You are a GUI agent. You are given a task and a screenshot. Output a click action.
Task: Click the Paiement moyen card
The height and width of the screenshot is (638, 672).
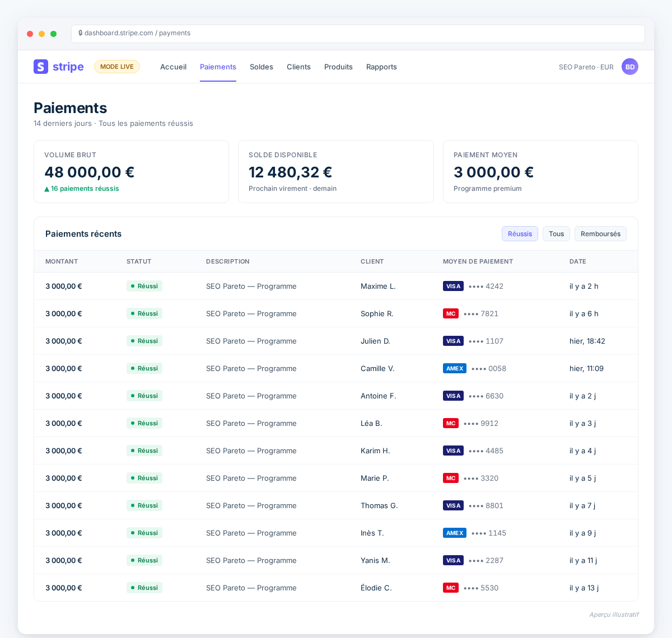pyautogui.click(x=540, y=171)
